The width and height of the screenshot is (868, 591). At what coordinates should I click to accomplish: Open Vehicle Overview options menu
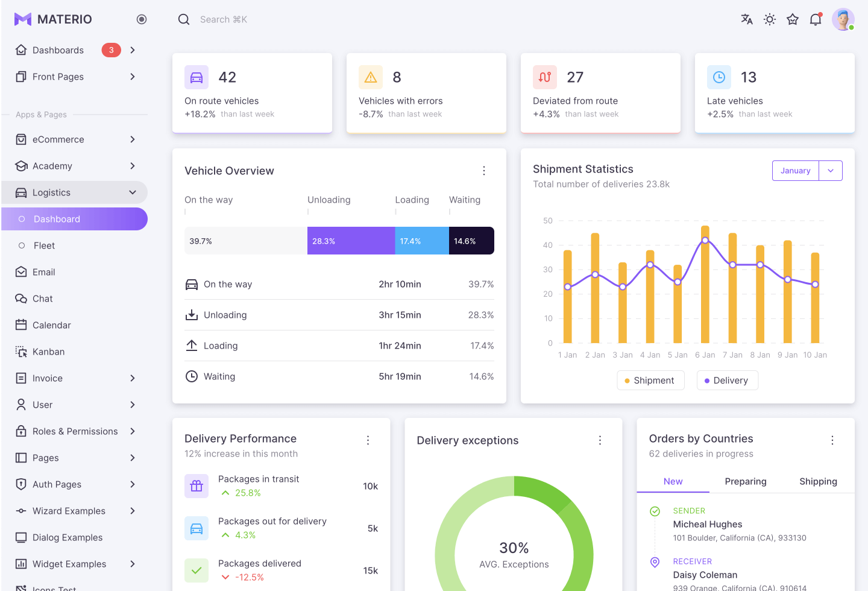(484, 171)
